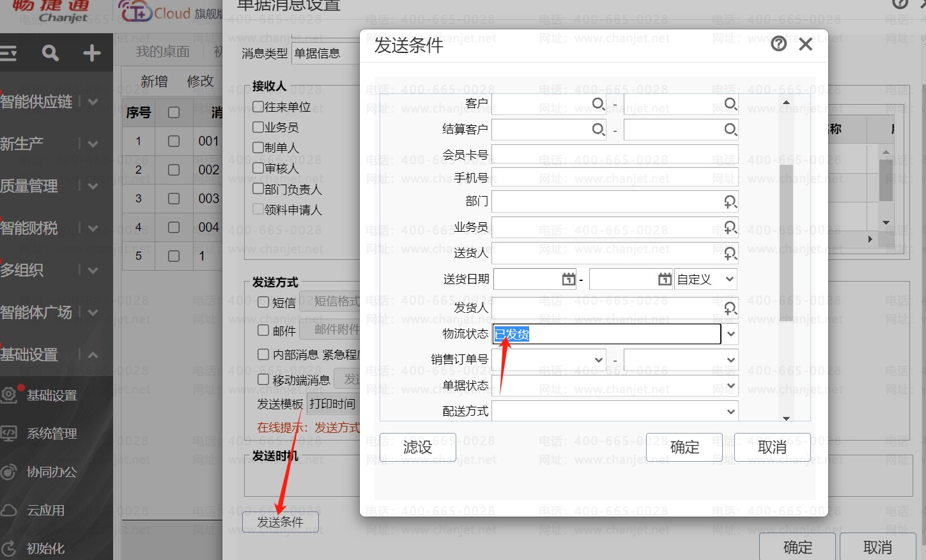The width and height of the screenshot is (926, 560).
Task: Check the 短信 send method checkbox
Action: 263,302
